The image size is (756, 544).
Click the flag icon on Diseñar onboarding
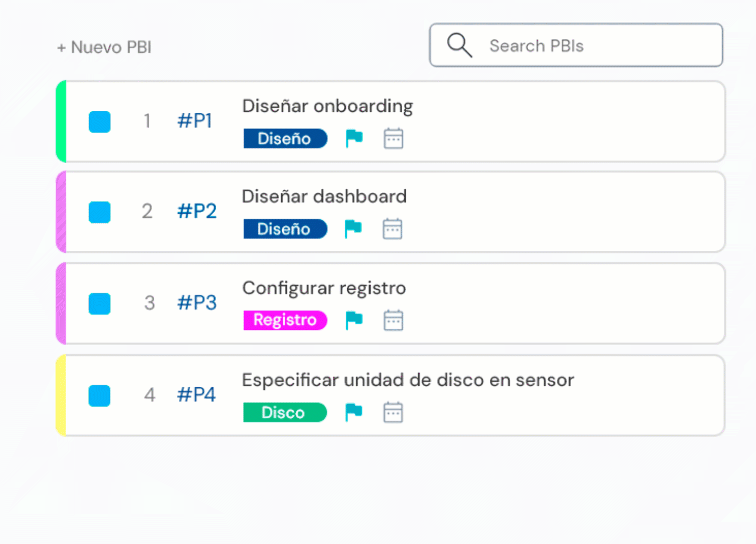tap(354, 138)
